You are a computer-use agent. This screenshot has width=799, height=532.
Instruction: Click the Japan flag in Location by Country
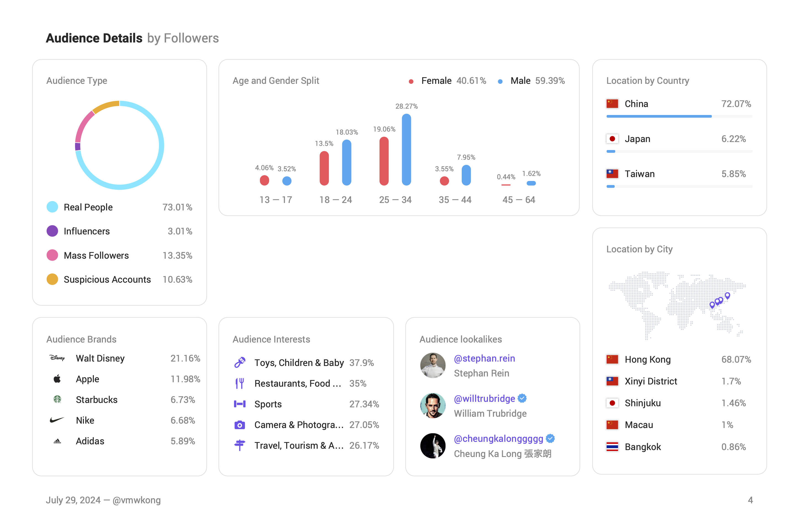point(612,139)
